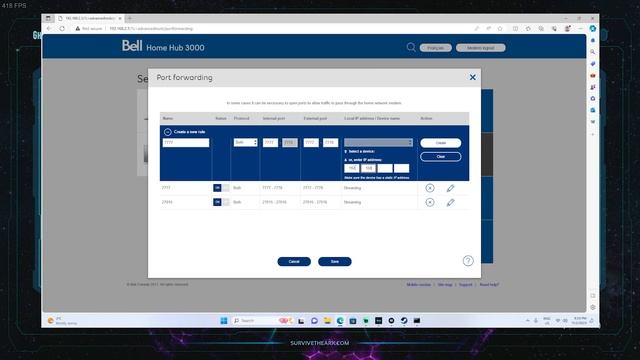This screenshot has width=640, height=360.
Task: Collapse the Create a new rule section
Action: [167, 132]
